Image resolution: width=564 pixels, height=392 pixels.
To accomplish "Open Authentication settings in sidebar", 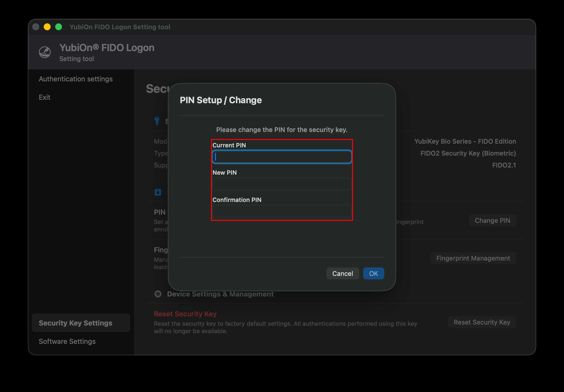I will tap(76, 79).
